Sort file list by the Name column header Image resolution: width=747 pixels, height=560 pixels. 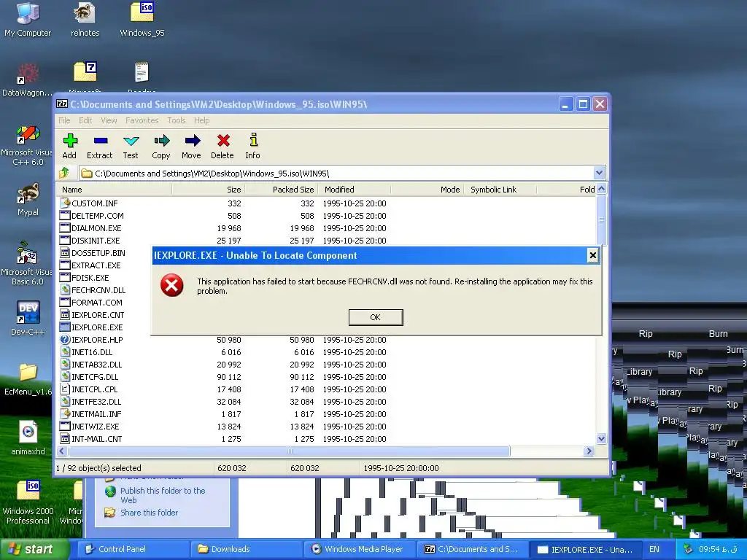115,190
